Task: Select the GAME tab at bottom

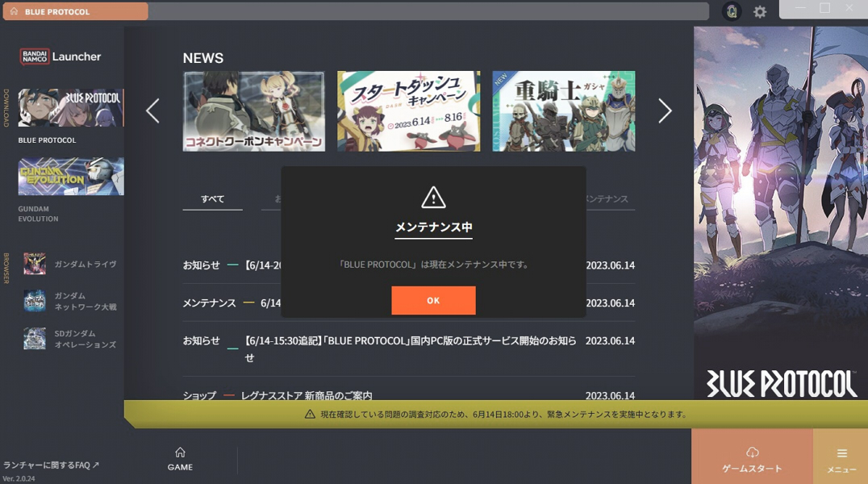Action: [180, 460]
